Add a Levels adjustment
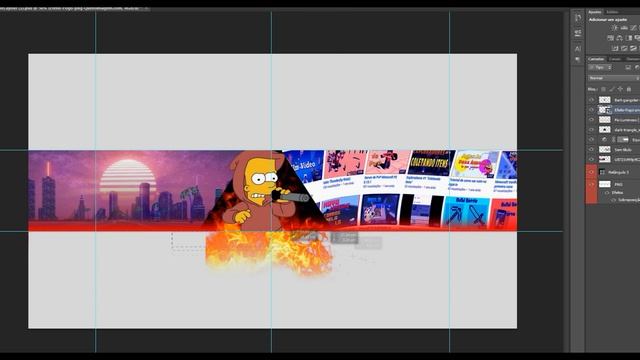The image size is (640, 360). point(624,28)
